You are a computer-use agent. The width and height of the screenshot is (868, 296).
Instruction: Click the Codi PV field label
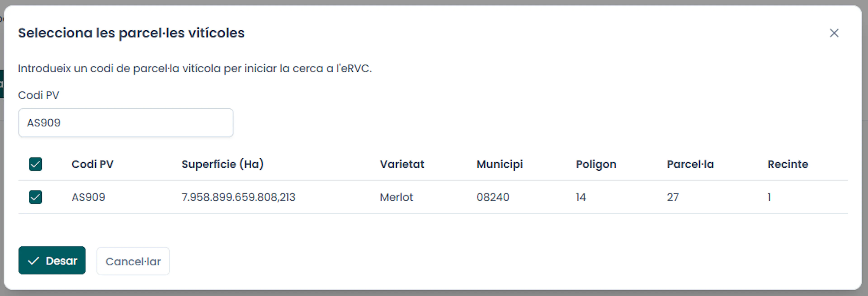(39, 95)
